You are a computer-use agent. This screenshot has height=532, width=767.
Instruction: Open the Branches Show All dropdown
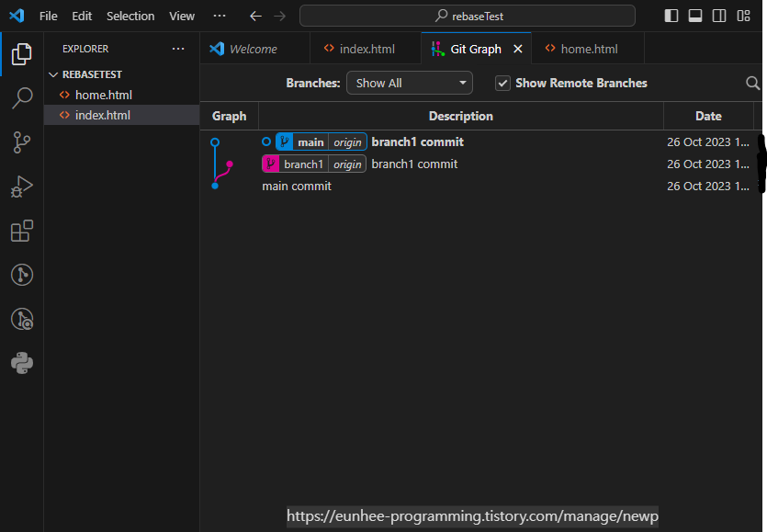[410, 84]
